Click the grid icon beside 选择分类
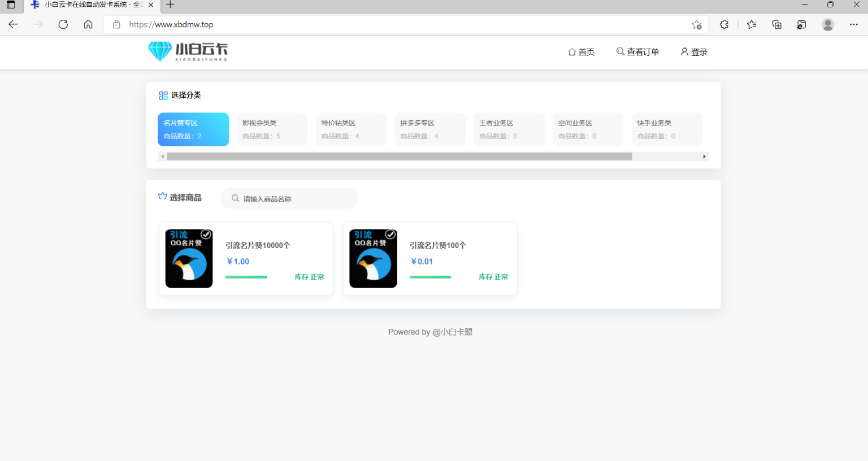868x461 pixels. tap(162, 95)
